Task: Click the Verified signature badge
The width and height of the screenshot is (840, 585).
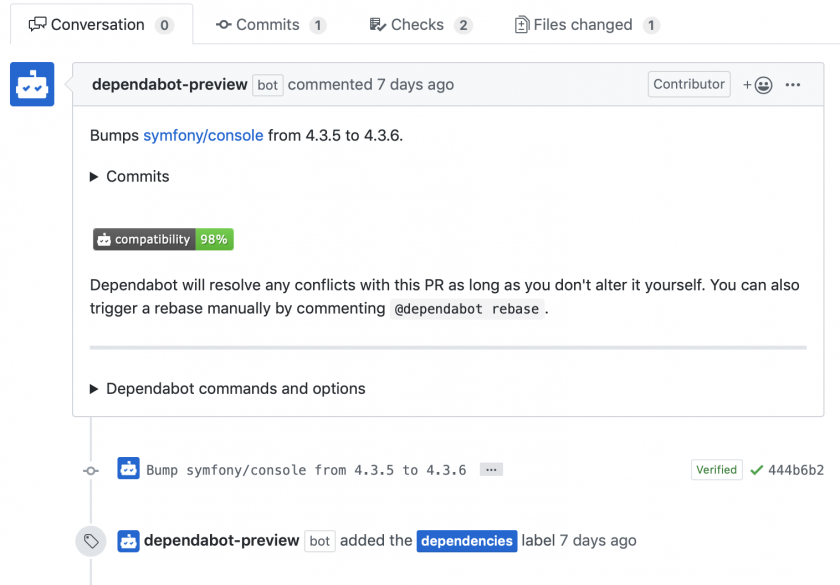Action: pyautogui.click(x=717, y=470)
